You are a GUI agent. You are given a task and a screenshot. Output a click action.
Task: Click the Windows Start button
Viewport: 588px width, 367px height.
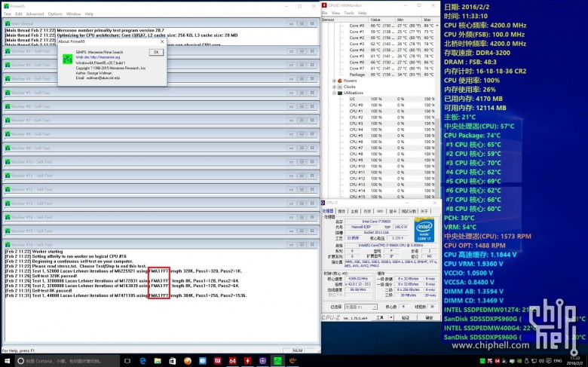pyautogui.click(x=7, y=361)
